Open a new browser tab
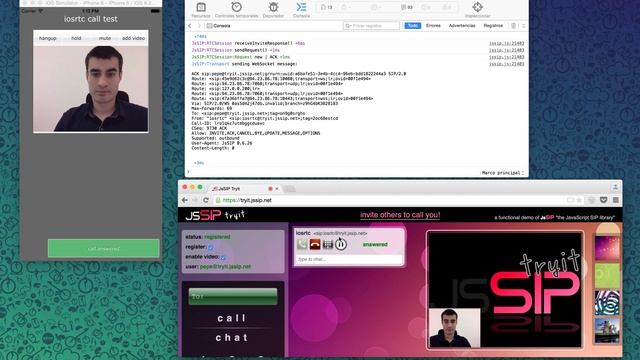The image size is (640, 360). (x=289, y=189)
